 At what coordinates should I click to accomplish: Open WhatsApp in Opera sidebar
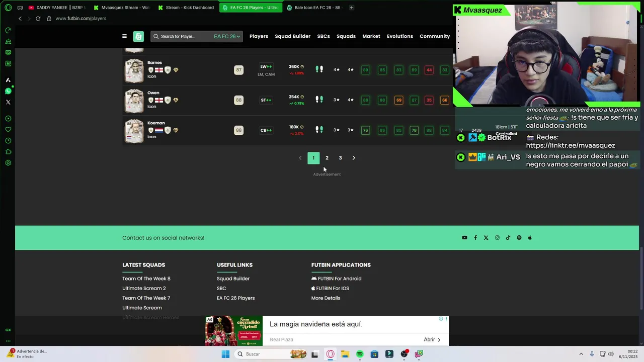coord(8,91)
